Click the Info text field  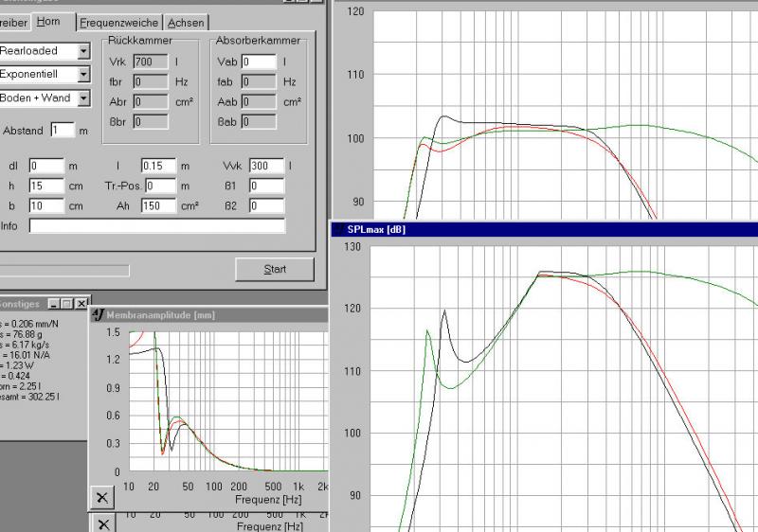click(156, 225)
